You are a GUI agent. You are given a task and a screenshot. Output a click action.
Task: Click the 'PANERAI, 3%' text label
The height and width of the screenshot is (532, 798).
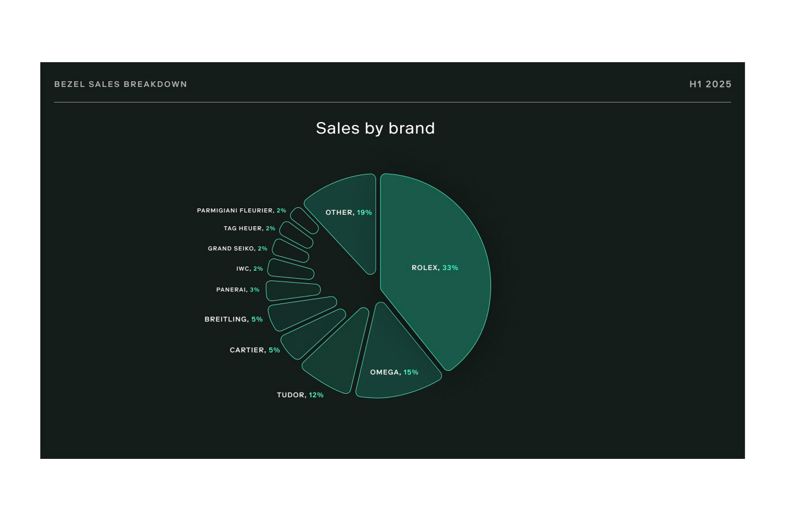238,290
